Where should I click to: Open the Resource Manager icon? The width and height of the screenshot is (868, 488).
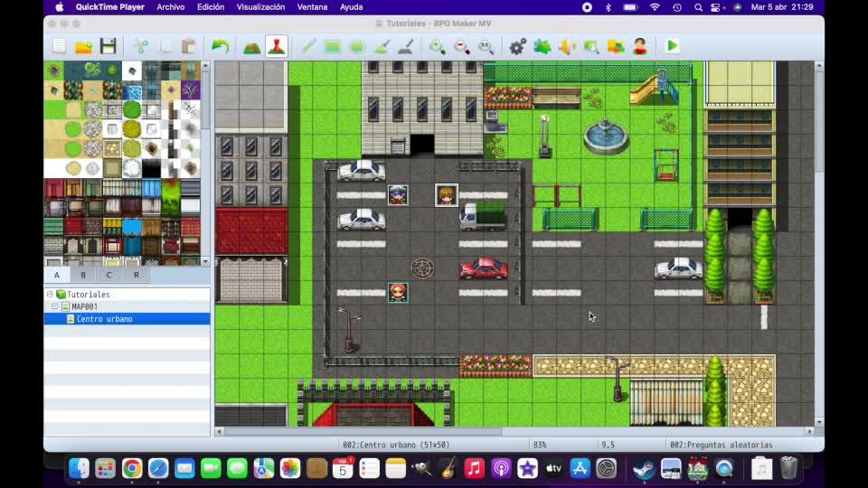[x=616, y=46]
